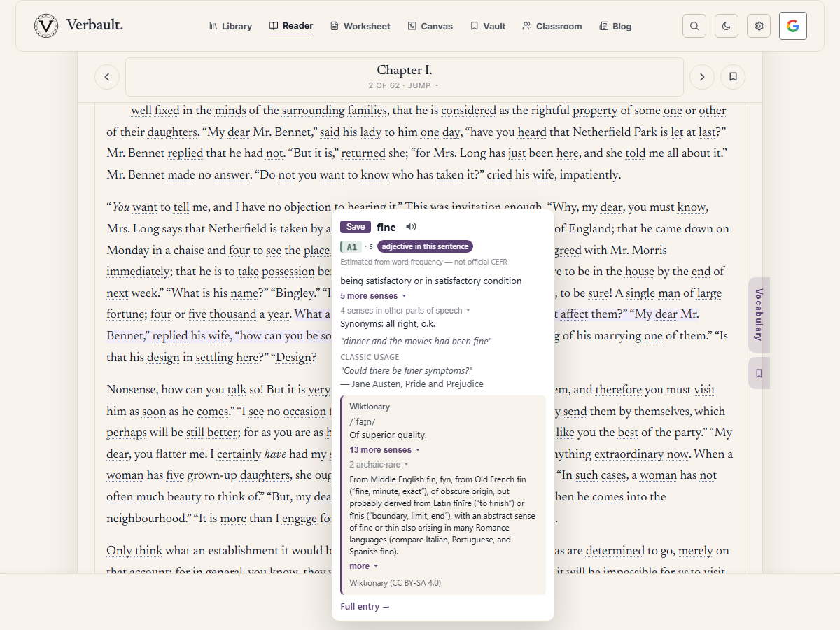840x630 pixels.
Task: Click the underlined word 'certainly'
Action: pyautogui.click(x=239, y=454)
